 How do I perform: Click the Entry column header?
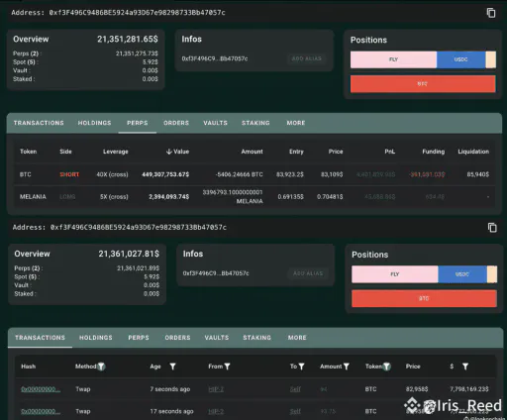tap(296, 152)
